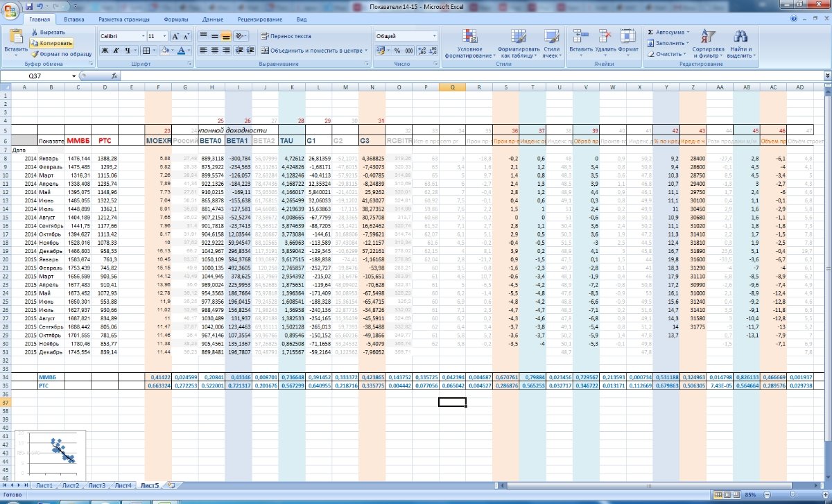Open the Лист3 sheet tab
832x504 pixels.
(x=96, y=485)
